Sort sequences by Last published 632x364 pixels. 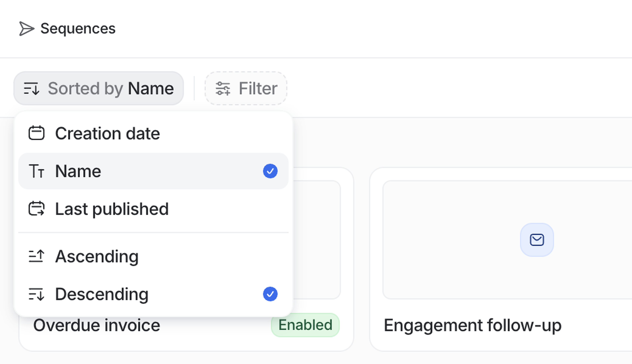[x=112, y=209]
